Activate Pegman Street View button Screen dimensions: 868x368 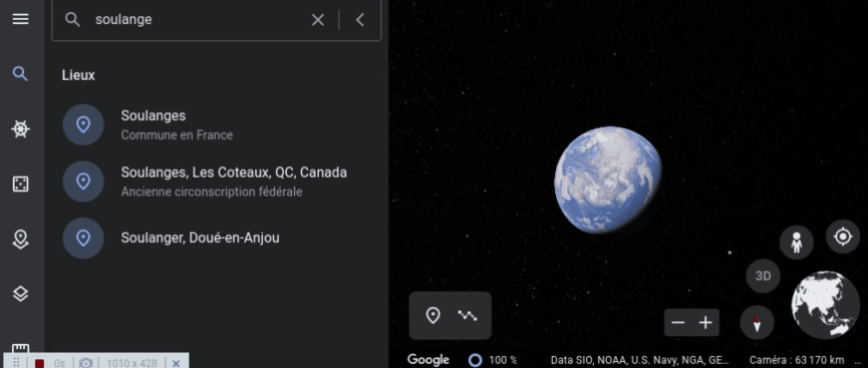[x=796, y=242]
